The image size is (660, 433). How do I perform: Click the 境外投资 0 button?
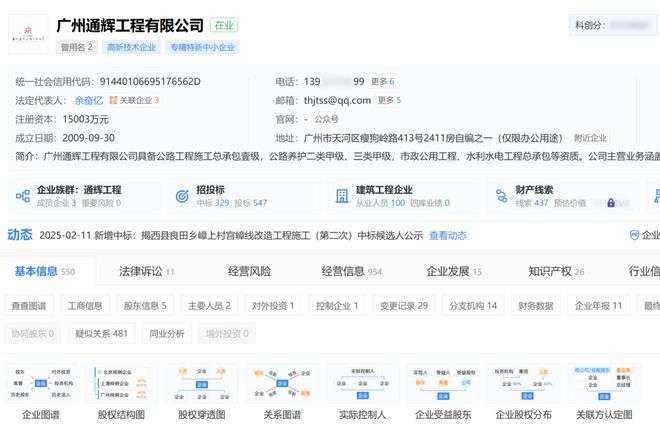click(x=227, y=334)
